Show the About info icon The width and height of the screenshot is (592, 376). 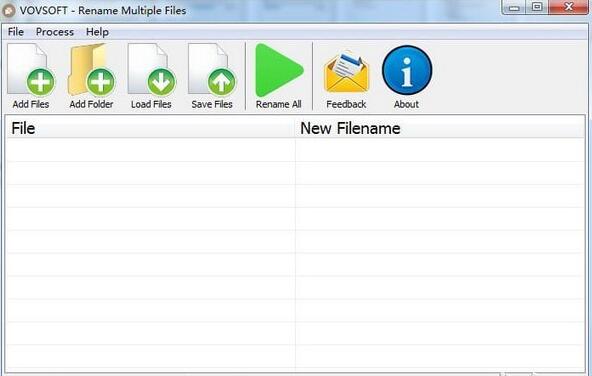tap(407, 70)
